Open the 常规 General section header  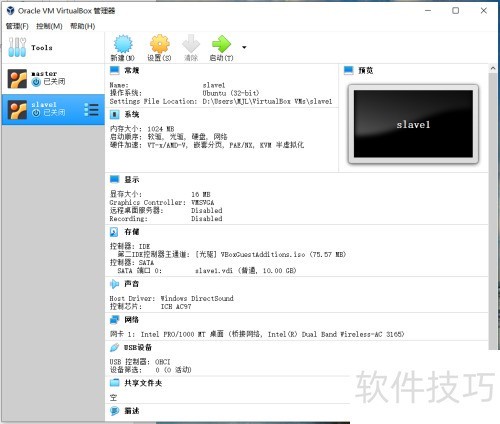pyautogui.click(x=132, y=70)
